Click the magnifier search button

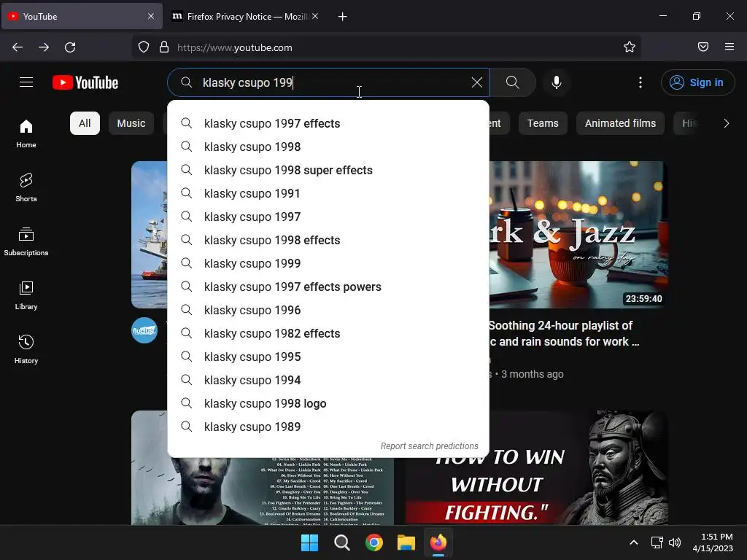tap(513, 82)
